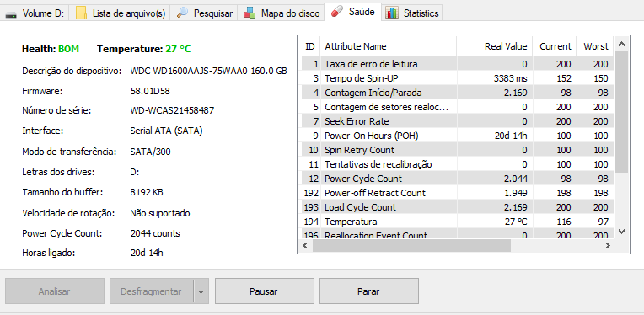The image size is (644, 315).
Task: Select the Seek Error Rate row
Action: (x=458, y=121)
